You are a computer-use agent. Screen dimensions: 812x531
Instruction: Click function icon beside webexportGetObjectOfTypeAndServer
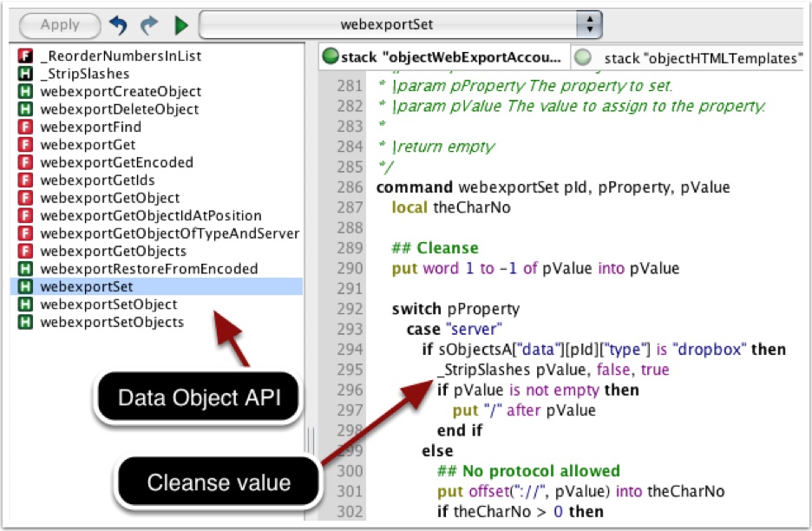(25, 233)
